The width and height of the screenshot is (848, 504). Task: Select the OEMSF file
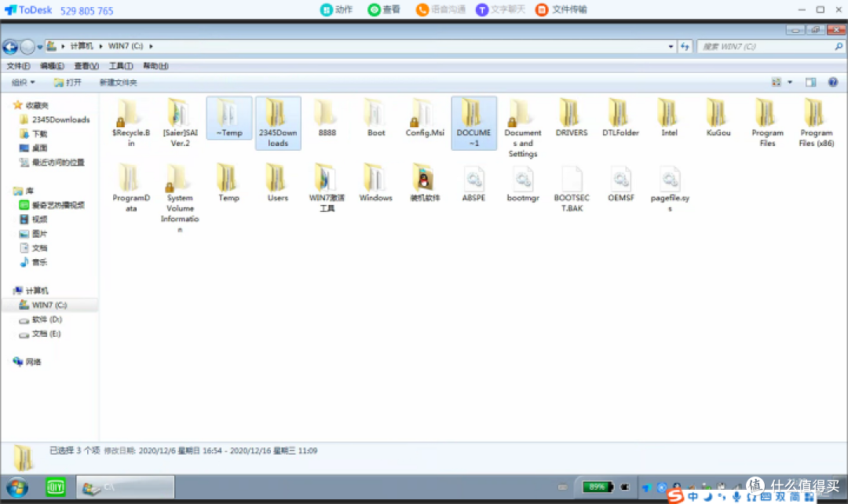(620, 184)
